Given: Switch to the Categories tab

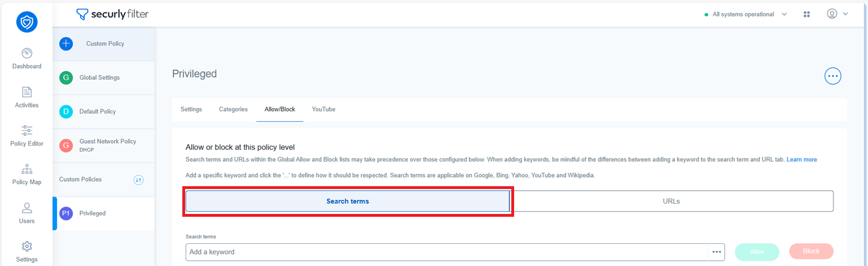Looking at the screenshot, I should coord(233,109).
